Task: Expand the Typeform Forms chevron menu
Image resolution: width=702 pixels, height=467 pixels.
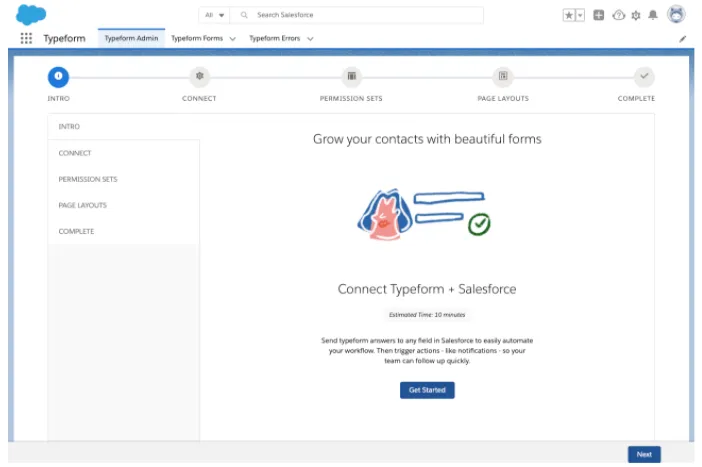Action: pyautogui.click(x=232, y=39)
